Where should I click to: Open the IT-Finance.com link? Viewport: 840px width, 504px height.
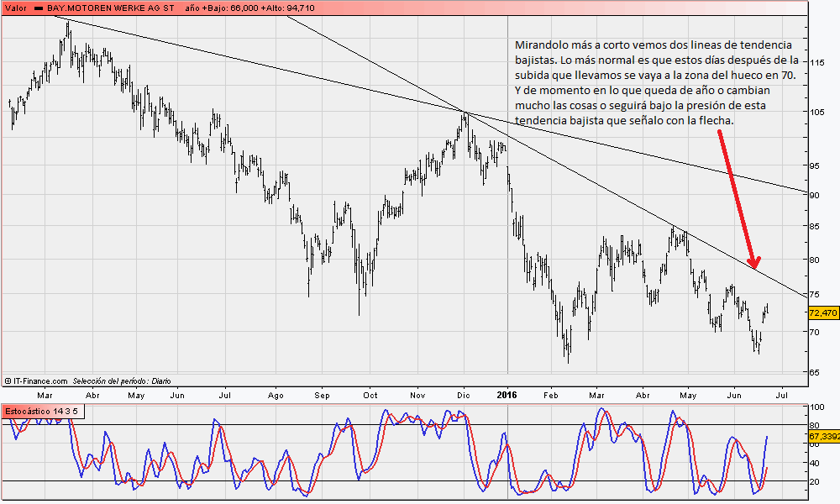coord(39,381)
